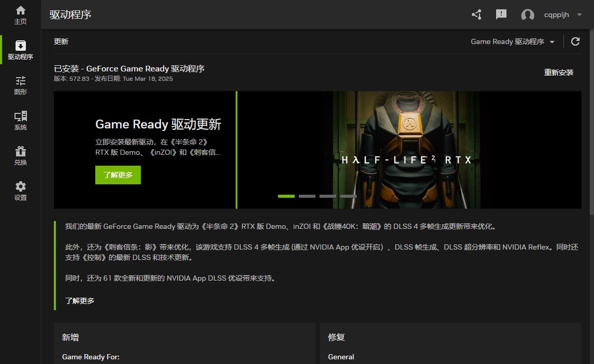Click the feedback notification icon
594x364 pixels.
(501, 14)
